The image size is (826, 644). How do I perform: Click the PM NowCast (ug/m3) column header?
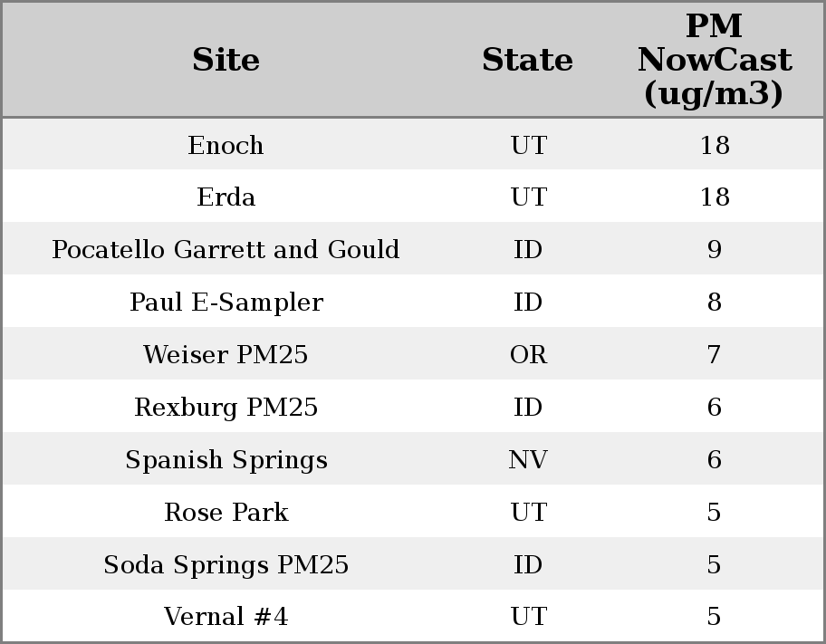[714, 60]
